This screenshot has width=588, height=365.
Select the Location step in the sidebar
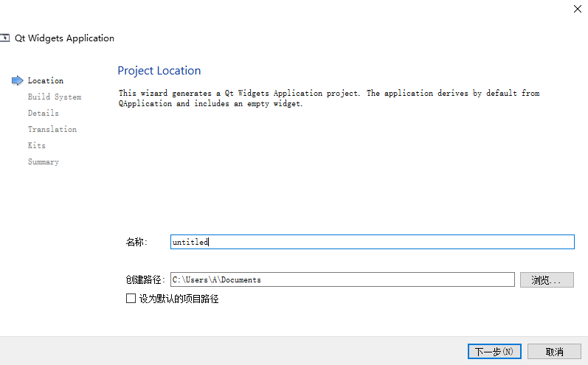pos(46,80)
